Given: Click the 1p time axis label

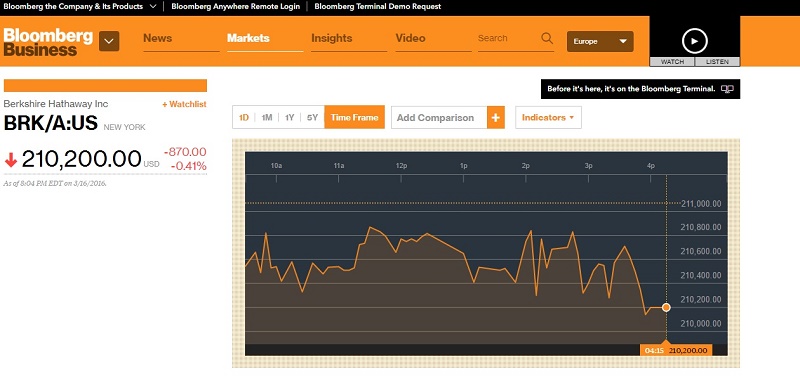Looking at the screenshot, I should tap(463, 166).
